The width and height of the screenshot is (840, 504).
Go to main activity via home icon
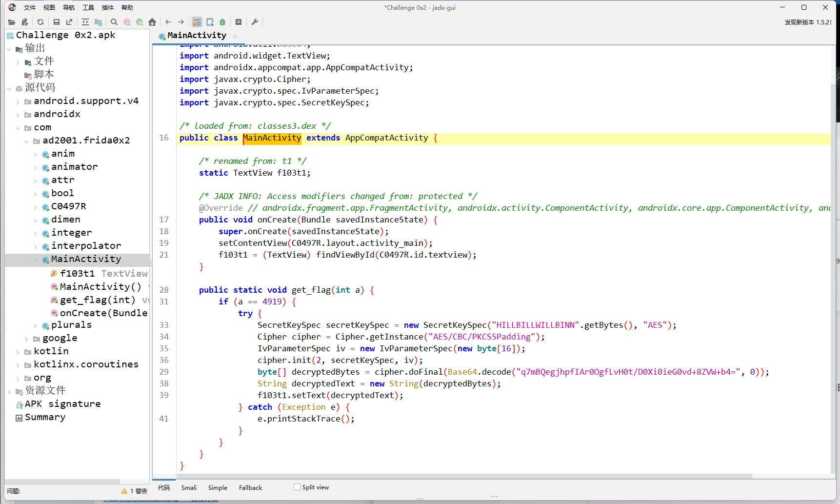pos(152,22)
